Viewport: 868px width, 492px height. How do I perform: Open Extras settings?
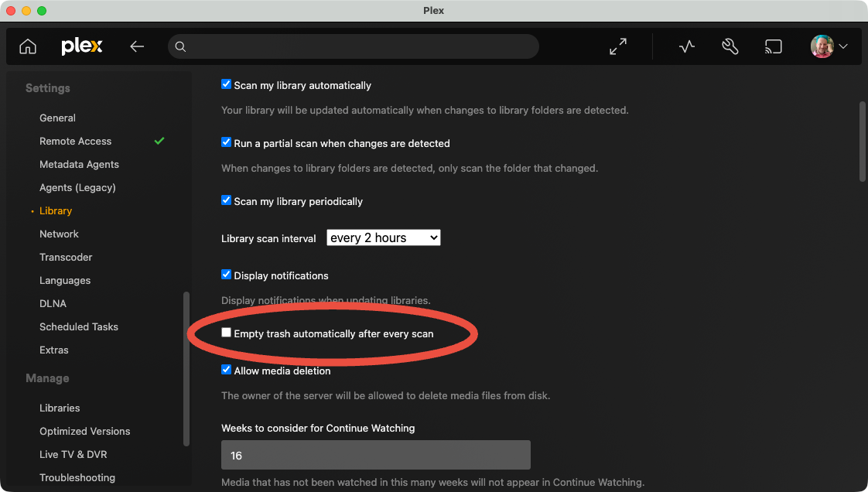tap(53, 350)
